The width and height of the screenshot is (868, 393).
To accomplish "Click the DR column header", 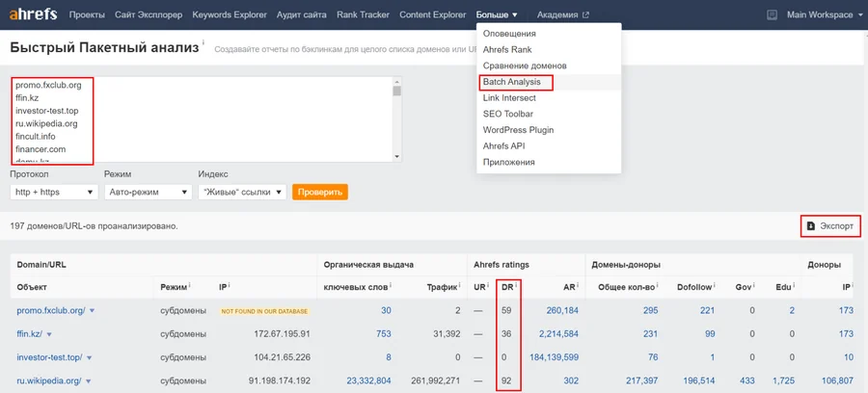I will (x=506, y=286).
